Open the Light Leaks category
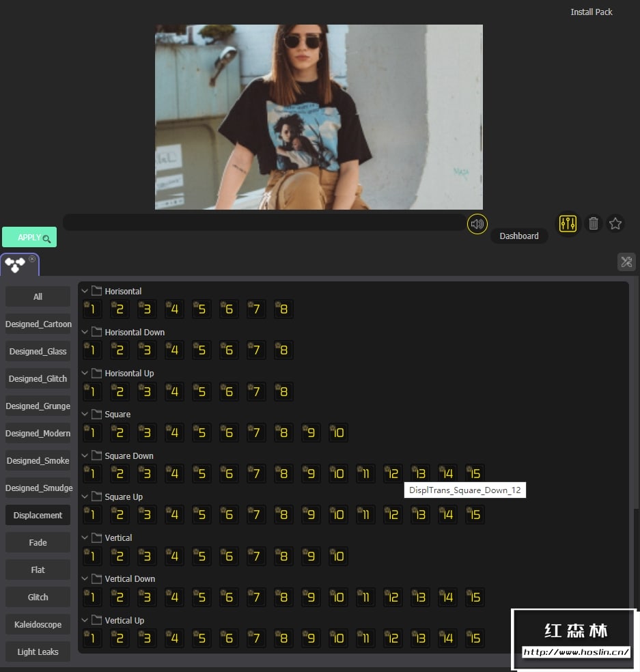The height and width of the screenshot is (672, 640). pos(38,652)
